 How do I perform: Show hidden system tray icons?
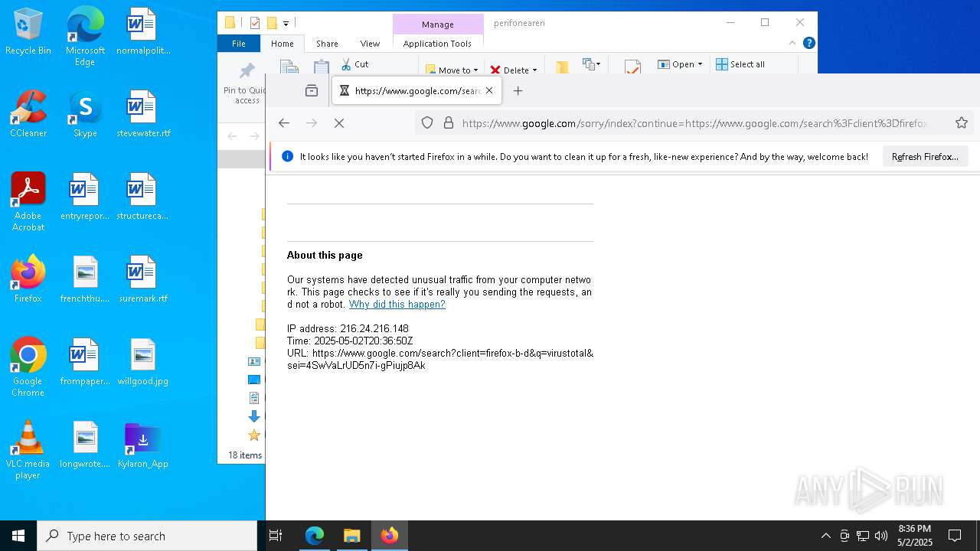[x=825, y=536]
